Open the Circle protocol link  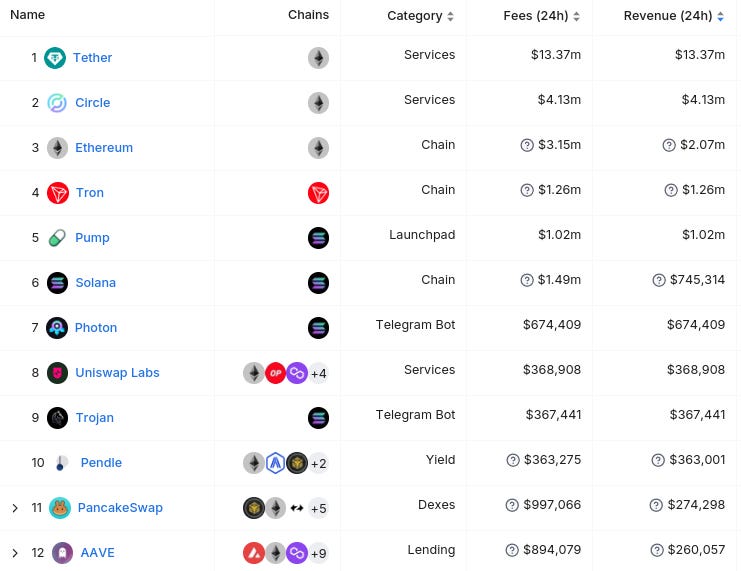click(93, 103)
